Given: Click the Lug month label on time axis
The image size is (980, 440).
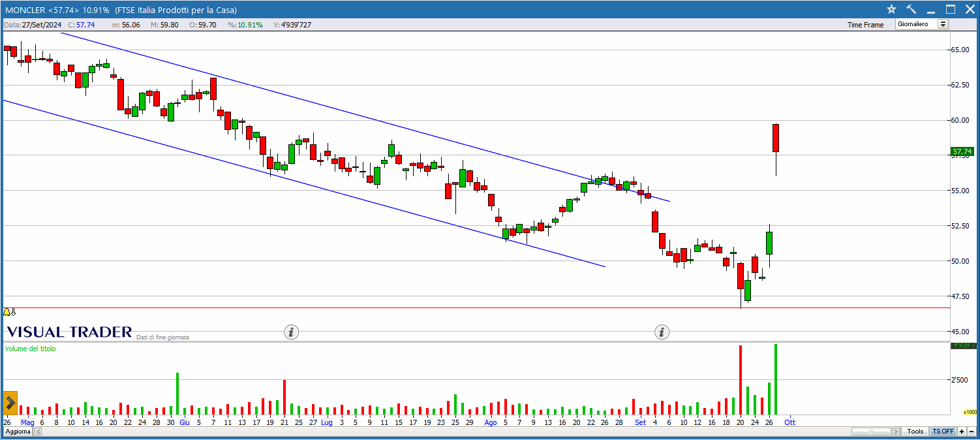Looking at the screenshot, I should [x=327, y=422].
